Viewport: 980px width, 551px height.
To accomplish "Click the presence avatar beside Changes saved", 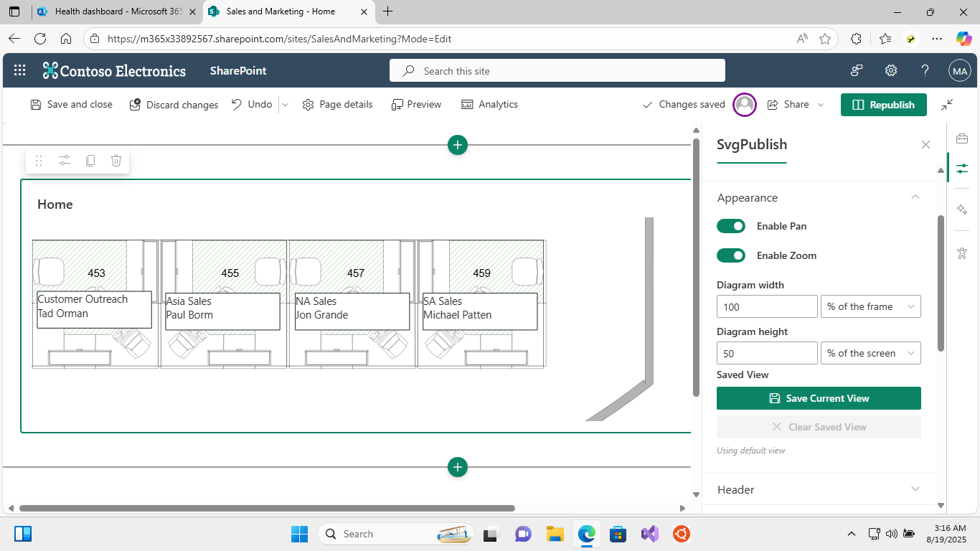I will (x=745, y=105).
